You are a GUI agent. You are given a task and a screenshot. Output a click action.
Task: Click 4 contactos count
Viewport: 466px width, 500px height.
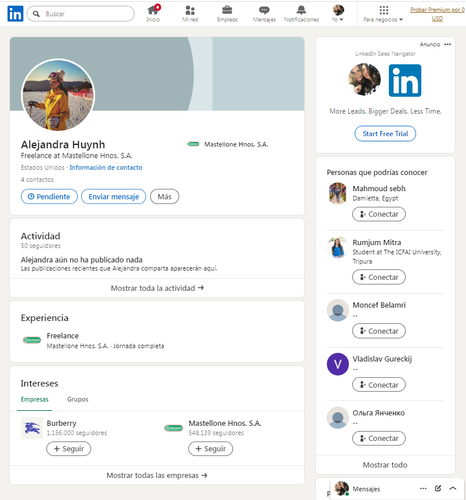coord(37,180)
